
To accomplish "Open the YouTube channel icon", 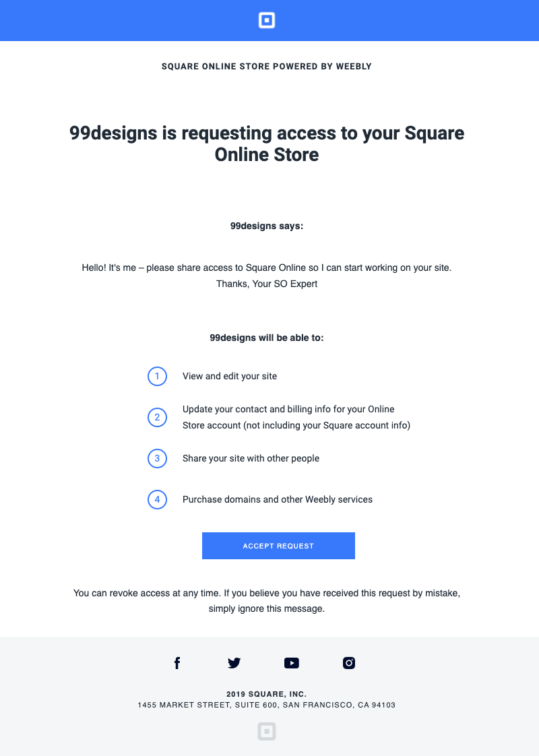I will [x=292, y=663].
